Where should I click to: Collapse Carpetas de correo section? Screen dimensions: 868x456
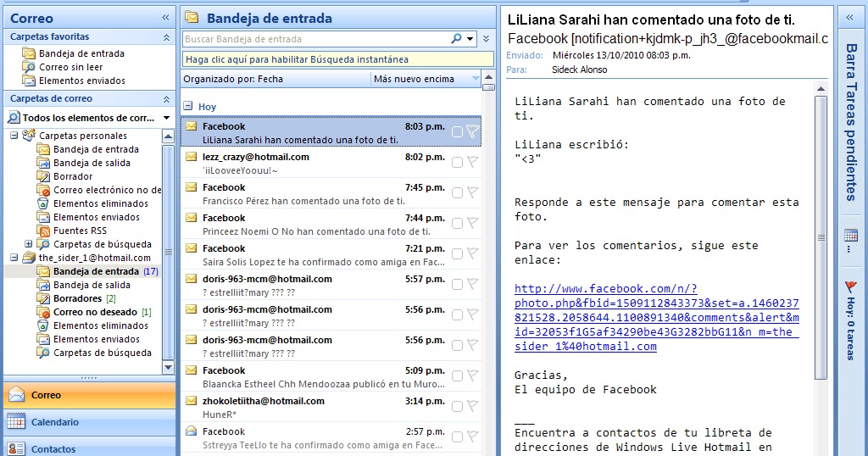pos(166,99)
